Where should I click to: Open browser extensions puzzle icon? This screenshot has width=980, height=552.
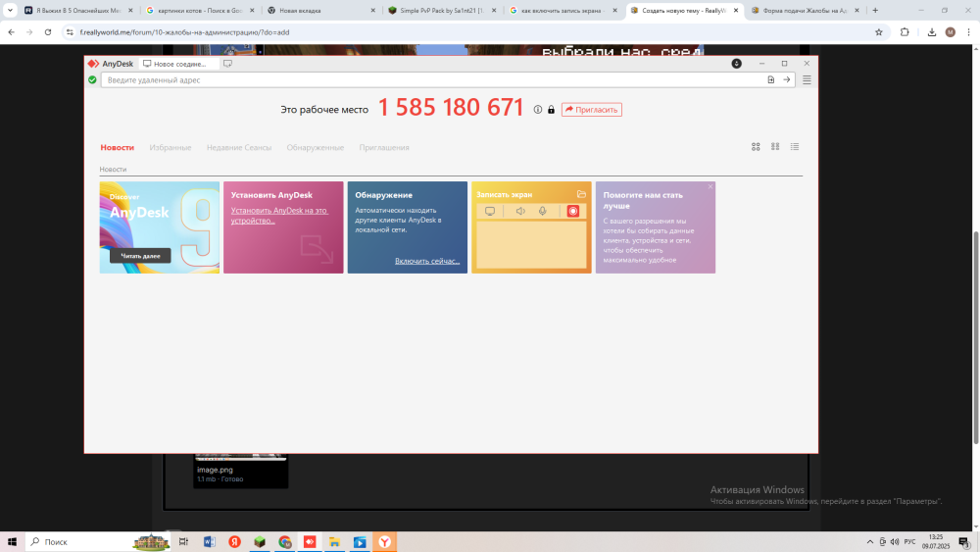905,32
